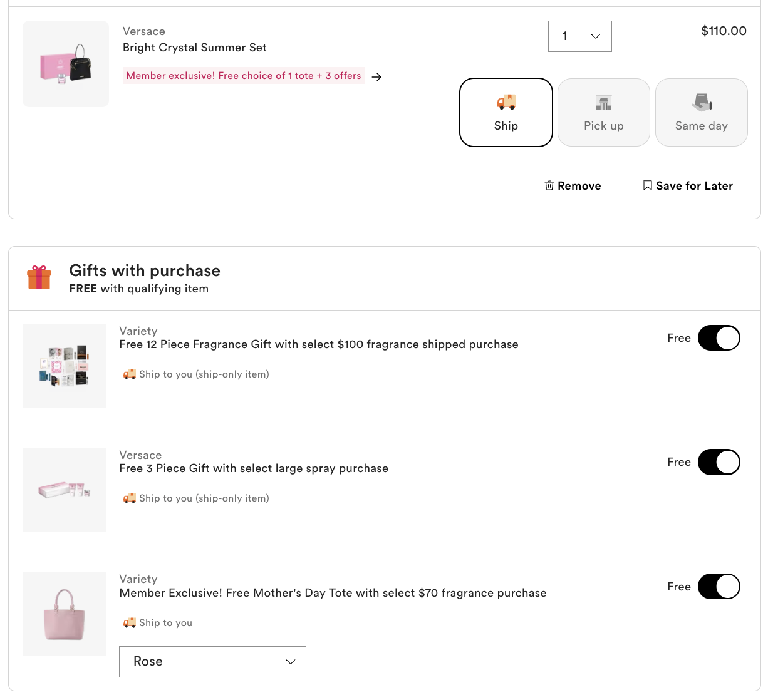Click the gift box icon in Gifts with purchase

coord(39,277)
